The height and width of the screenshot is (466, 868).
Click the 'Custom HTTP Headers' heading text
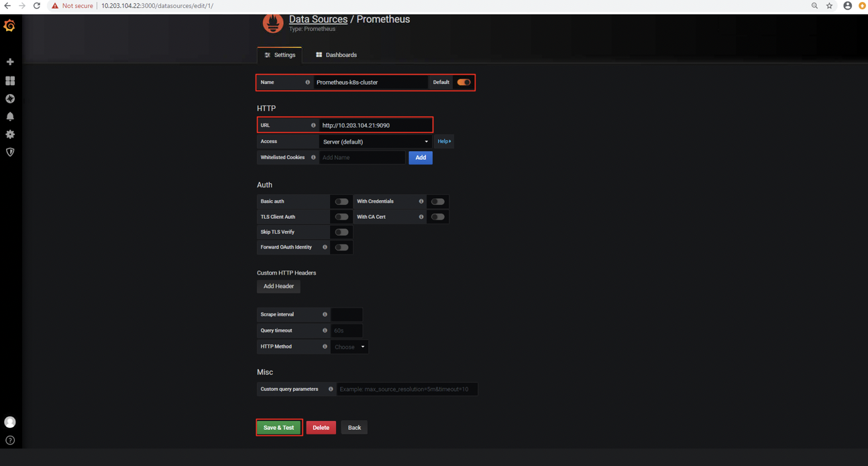[x=286, y=273]
